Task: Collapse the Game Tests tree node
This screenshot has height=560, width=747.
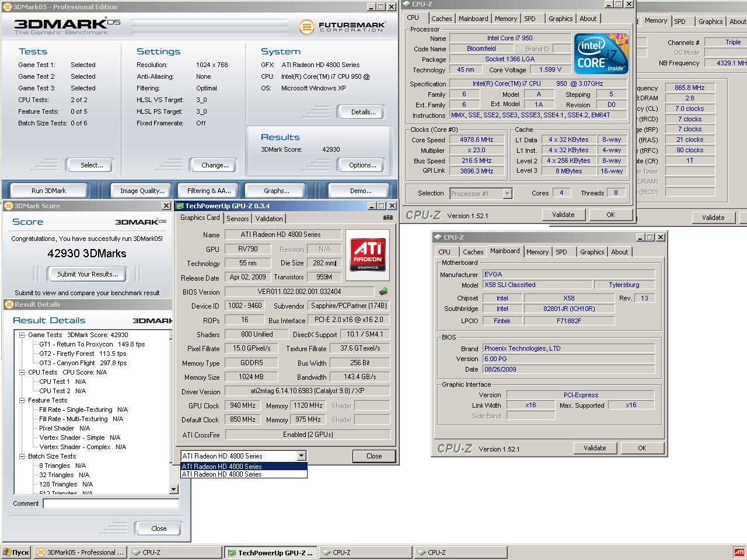Action: (22, 335)
